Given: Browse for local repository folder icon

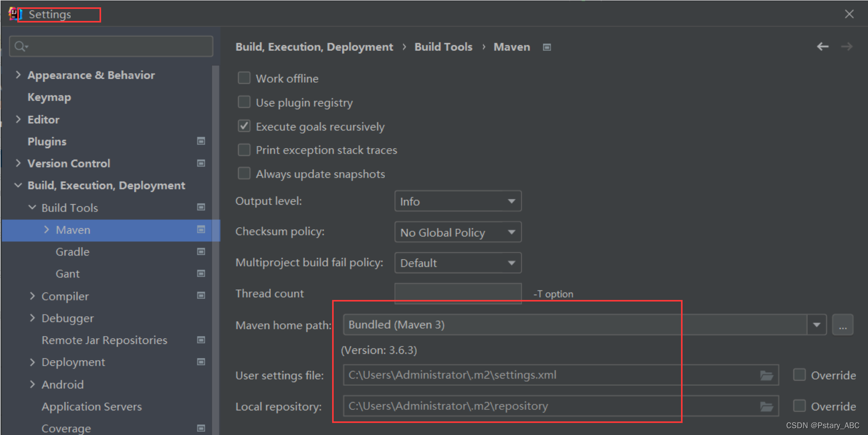Looking at the screenshot, I should click(x=766, y=406).
